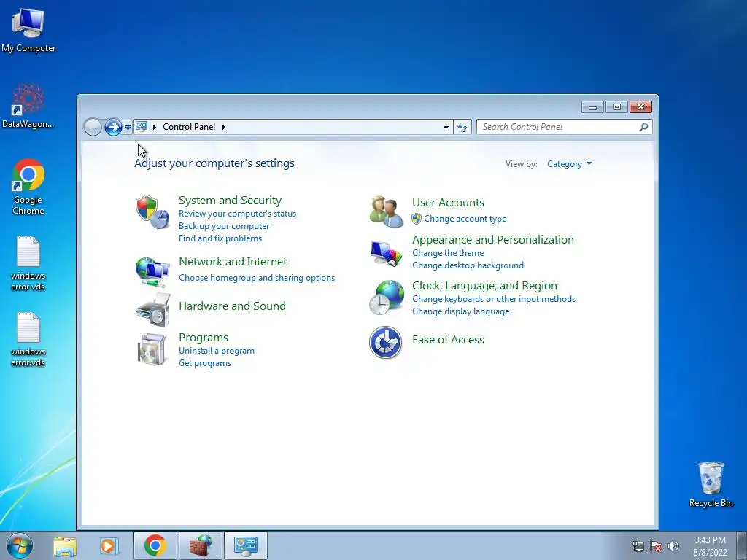747x560 pixels.
Task: Select the Control Panel taskbar button
Action: coord(246,545)
